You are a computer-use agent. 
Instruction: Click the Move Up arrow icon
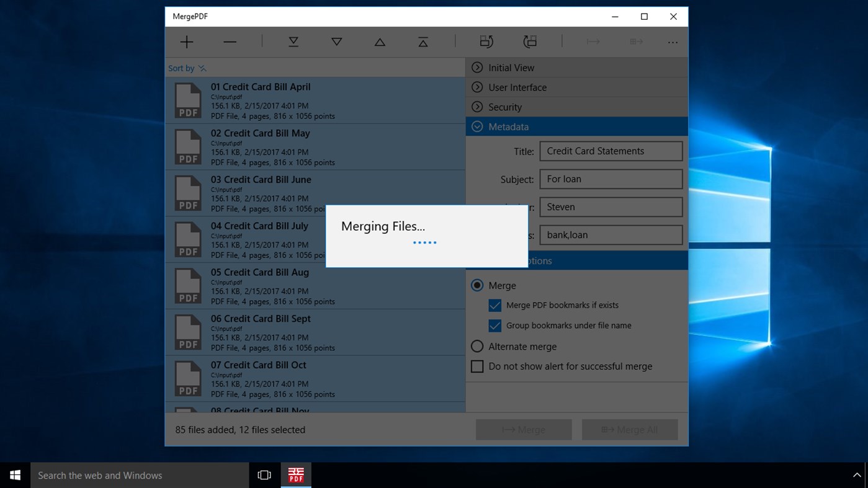click(379, 42)
